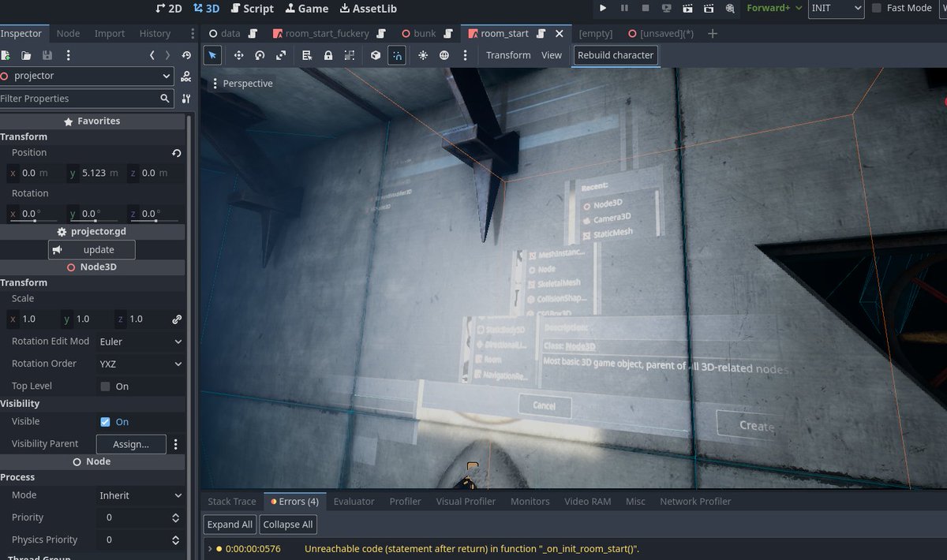Open Visibility Parent extra options dots

point(177,444)
